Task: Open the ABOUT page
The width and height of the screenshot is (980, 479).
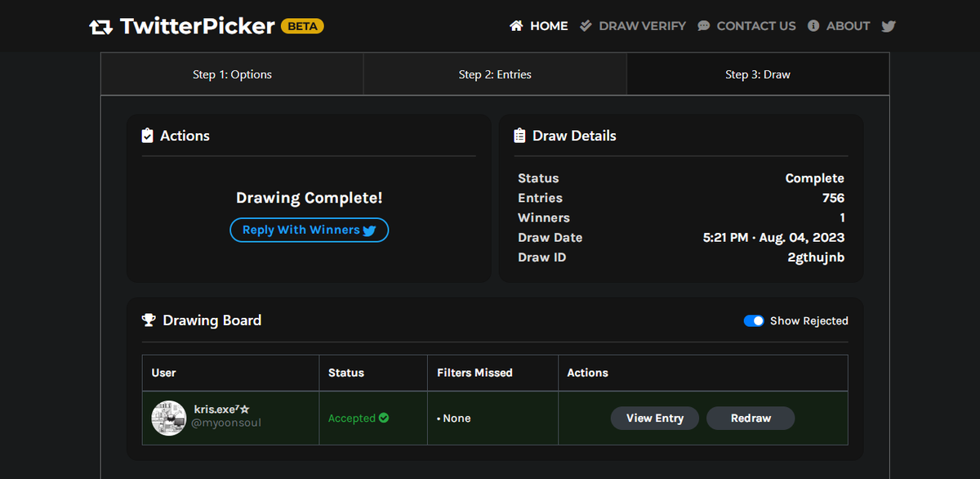Action: pos(839,26)
